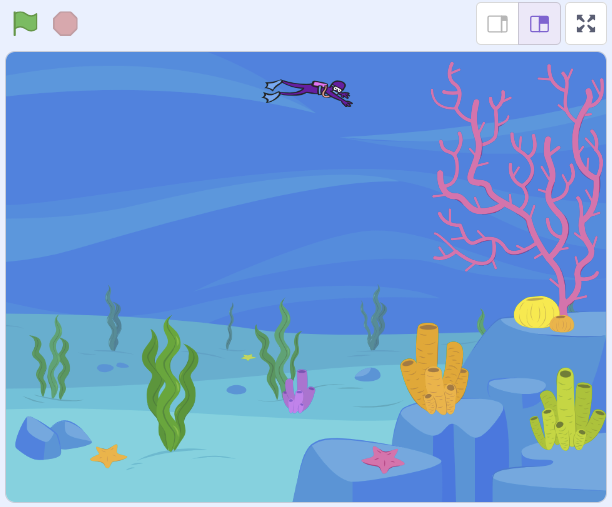Click the tiny yellow fish near seabed
Viewport: 612px width, 507px height.
click(248, 357)
